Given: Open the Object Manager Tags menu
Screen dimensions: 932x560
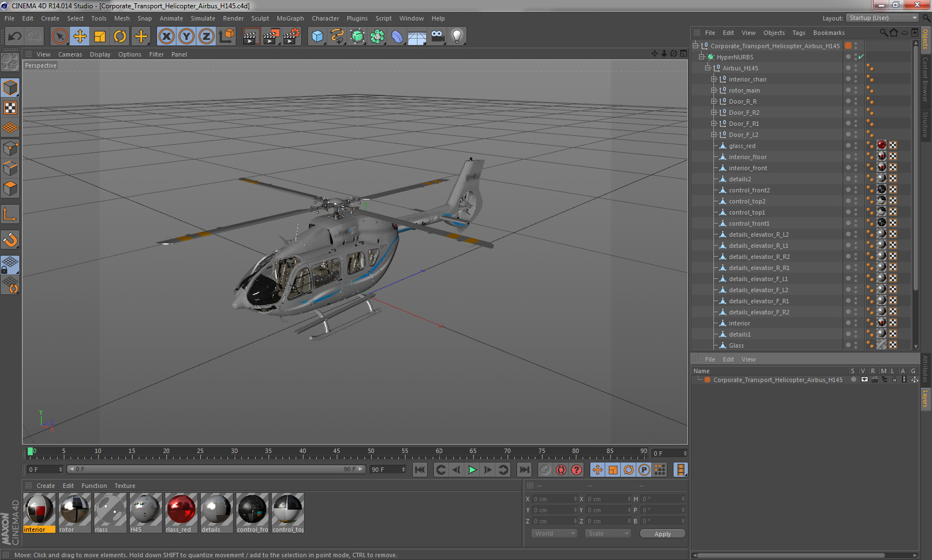Looking at the screenshot, I should (799, 33).
